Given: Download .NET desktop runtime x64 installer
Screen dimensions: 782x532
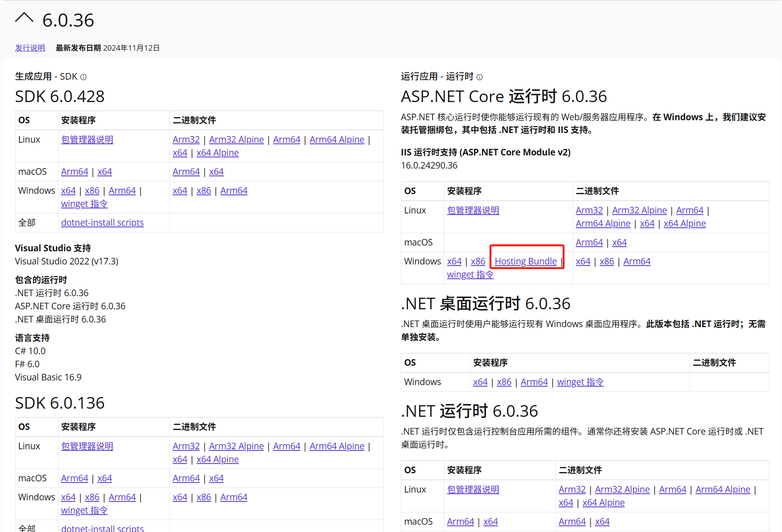Looking at the screenshot, I should click(480, 382).
